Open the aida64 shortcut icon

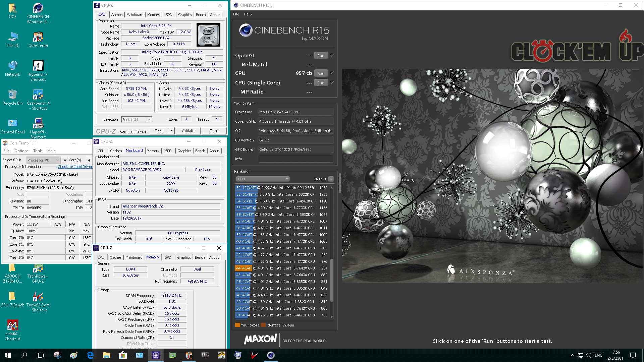(x=13, y=326)
